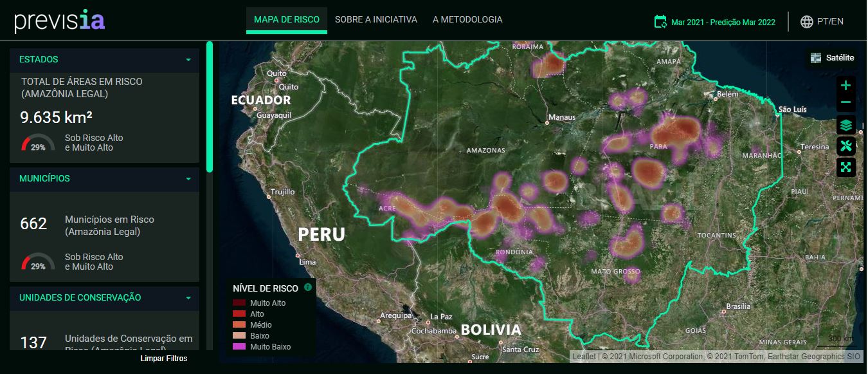The image size is (868, 374).
Task: Open the Sobre a Iniciativa tab
Action: click(376, 20)
